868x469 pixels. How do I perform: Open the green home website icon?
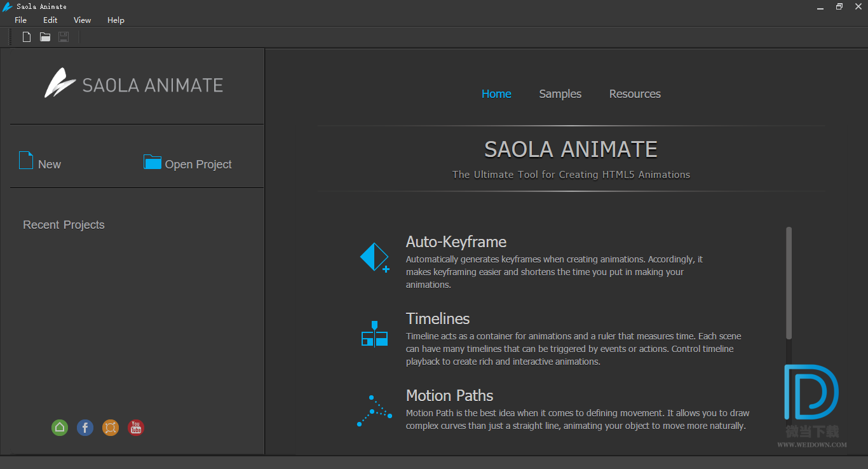pyautogui.click(x=60, y=428)
